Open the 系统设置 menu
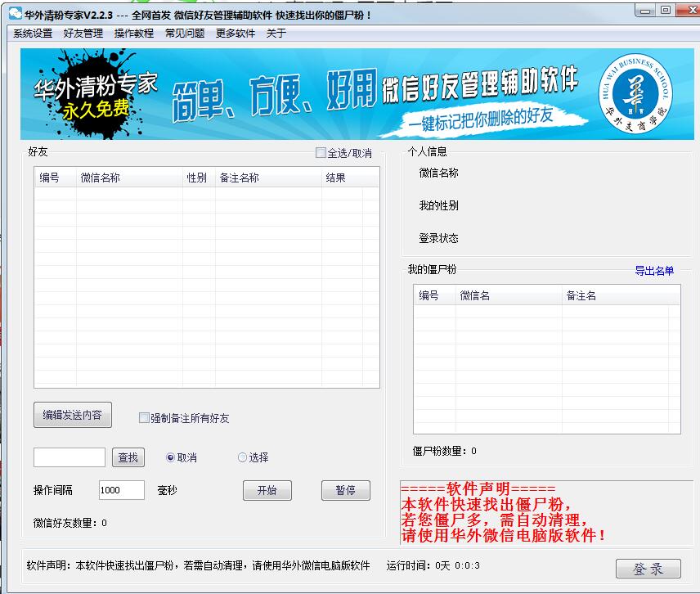The height and width of the screenshot is (594, 700). click(x=33, y=33)
